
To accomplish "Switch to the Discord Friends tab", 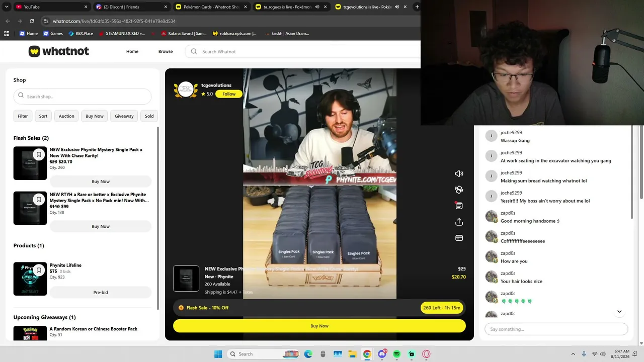I will (131, 7).
